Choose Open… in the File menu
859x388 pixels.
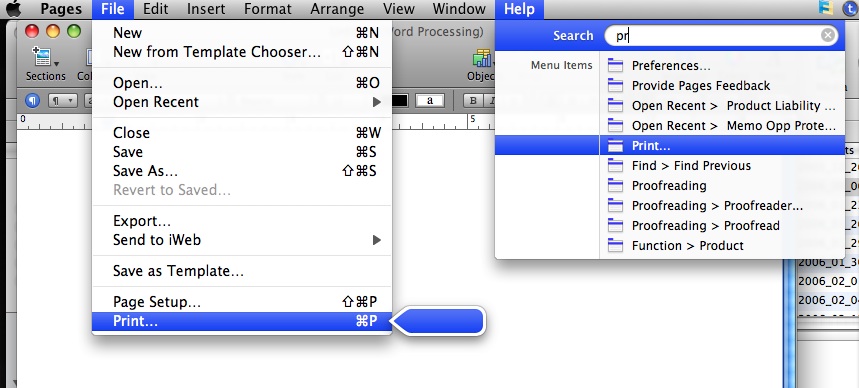point(242,83)
